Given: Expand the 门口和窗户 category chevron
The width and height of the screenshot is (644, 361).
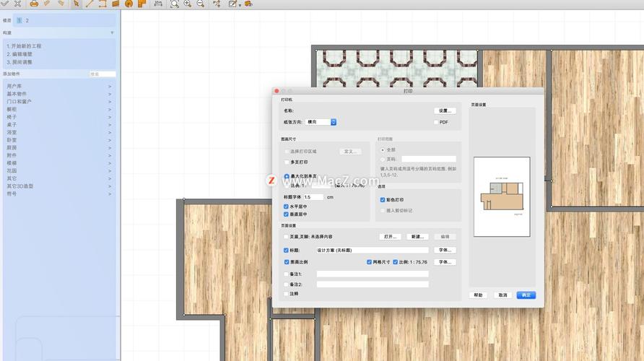Looking at the screenshot, I should (110, 102).
